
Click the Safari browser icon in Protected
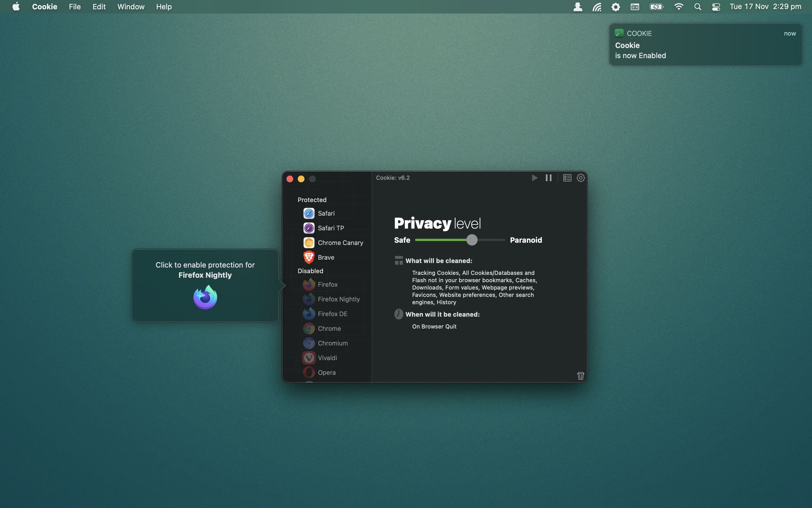pyautogui.click(x=309, y=213)
